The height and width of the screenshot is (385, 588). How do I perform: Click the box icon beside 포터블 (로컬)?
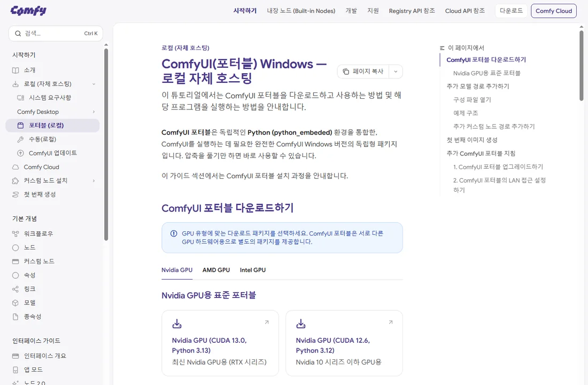pos(21,125)
